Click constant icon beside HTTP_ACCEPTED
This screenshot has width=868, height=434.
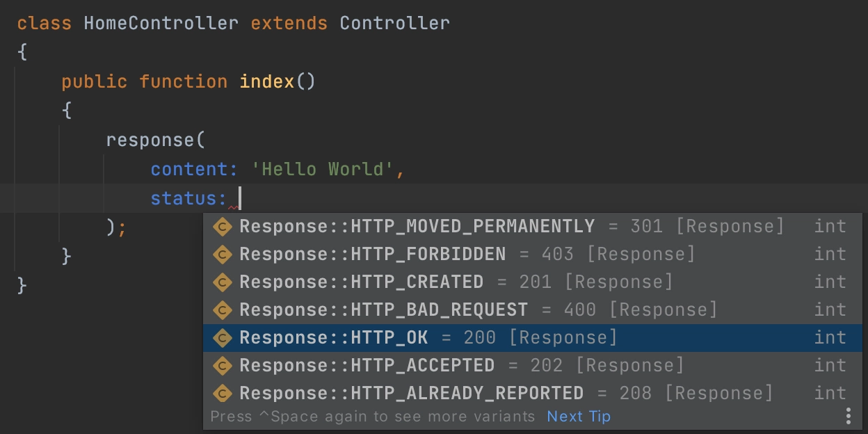(222, 366)
